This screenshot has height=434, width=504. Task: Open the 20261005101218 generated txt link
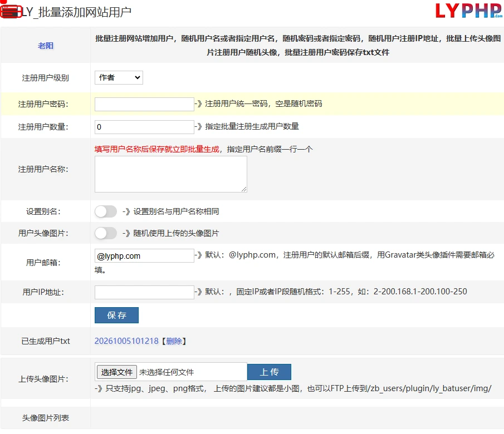click(126, 341)
